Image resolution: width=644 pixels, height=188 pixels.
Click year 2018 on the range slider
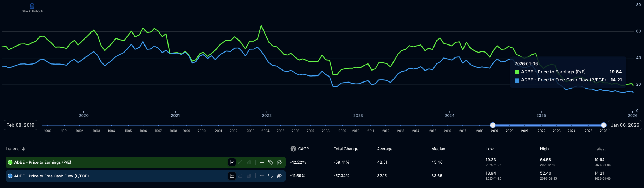(x=479, y=131)
